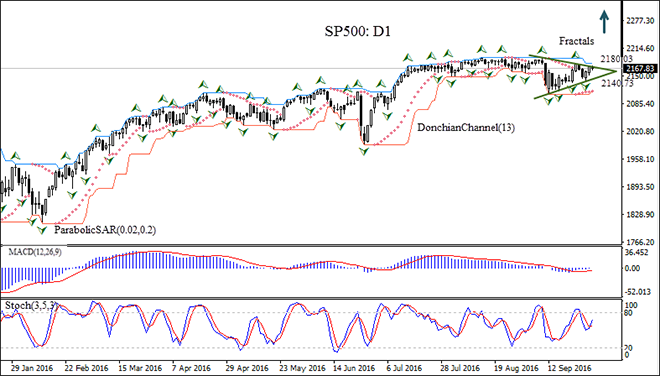The width and height of the screenshot is (660, 376).
Task: Click the 2085.40 price axis value
Action: pos(641,104)
